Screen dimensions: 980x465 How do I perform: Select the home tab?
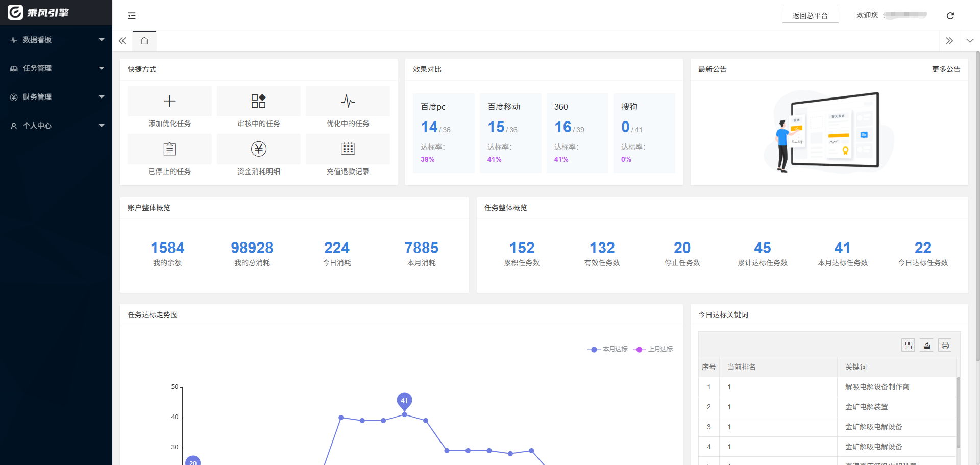point(144,41)
